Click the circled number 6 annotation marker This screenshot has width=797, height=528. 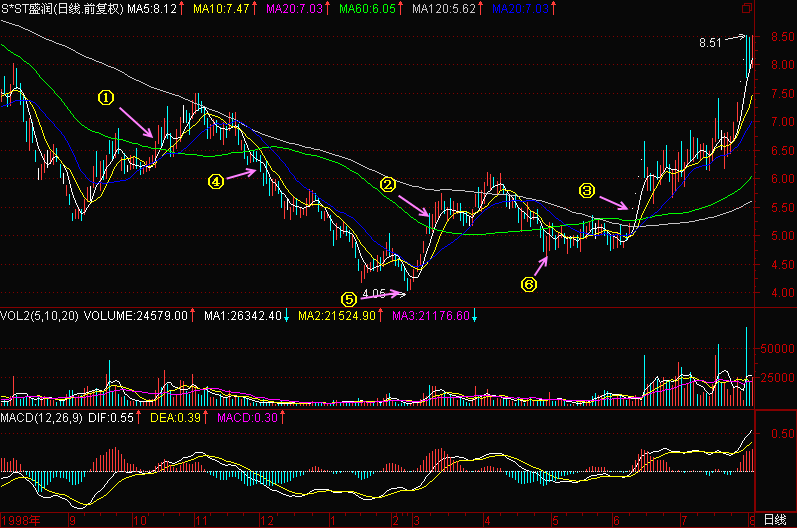tap(529, 284)
